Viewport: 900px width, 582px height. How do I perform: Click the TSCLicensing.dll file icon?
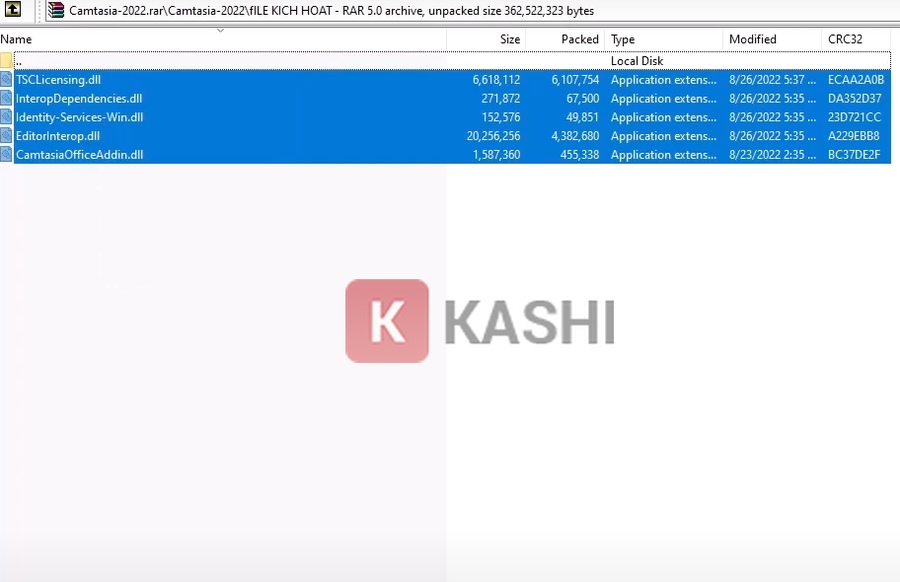coord(7,79)
